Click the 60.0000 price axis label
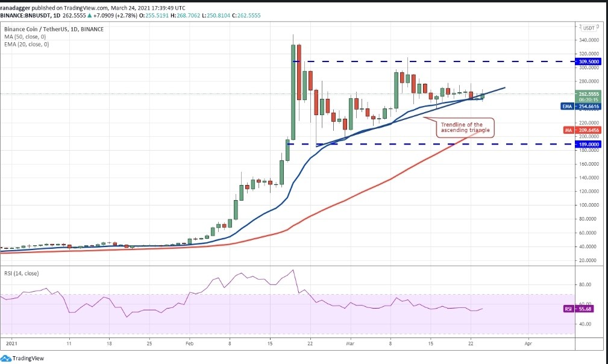The width and height of the screenshot is (608, 364). point(589,233)
